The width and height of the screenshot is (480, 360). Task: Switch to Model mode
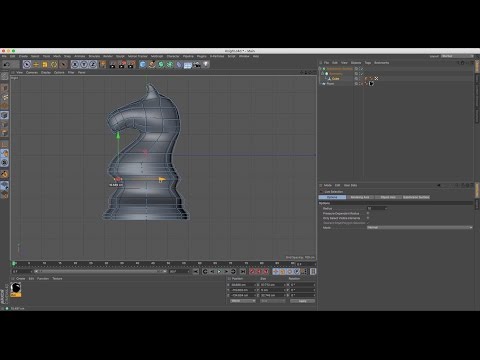point(4,88)
